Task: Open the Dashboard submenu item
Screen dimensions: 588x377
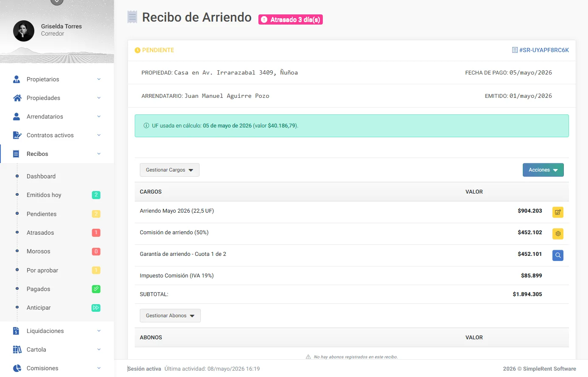Action: click(x=41, y=176)
